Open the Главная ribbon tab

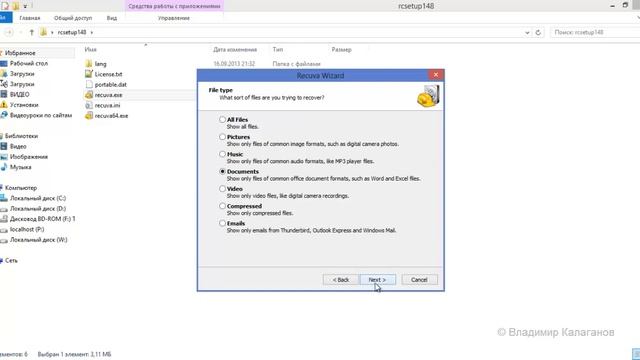(x=30, y=18)
